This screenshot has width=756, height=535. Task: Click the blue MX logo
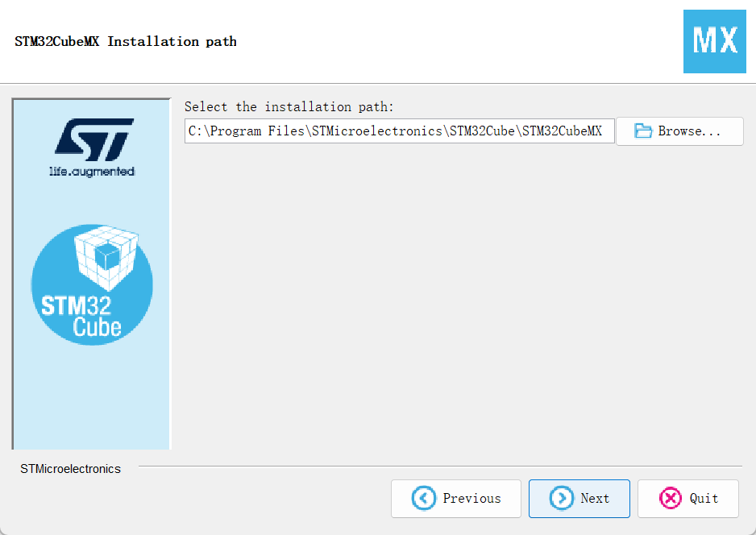[714, 41]
